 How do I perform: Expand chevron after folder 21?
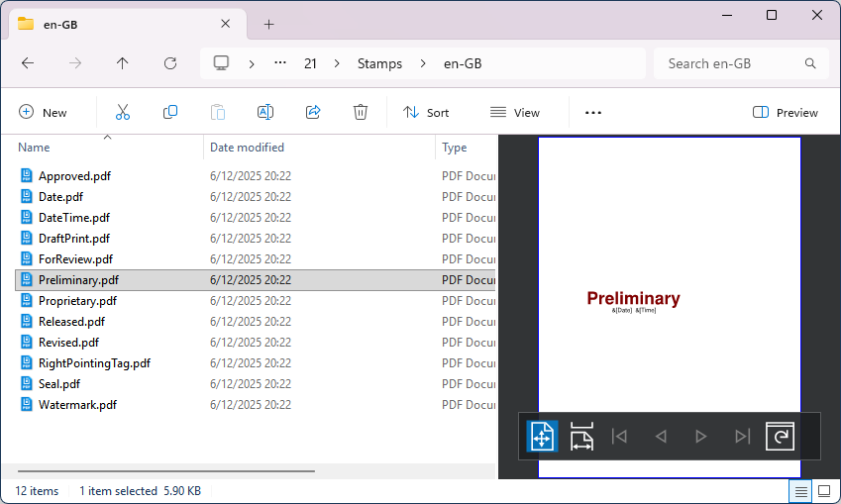(x=337, y=63)
